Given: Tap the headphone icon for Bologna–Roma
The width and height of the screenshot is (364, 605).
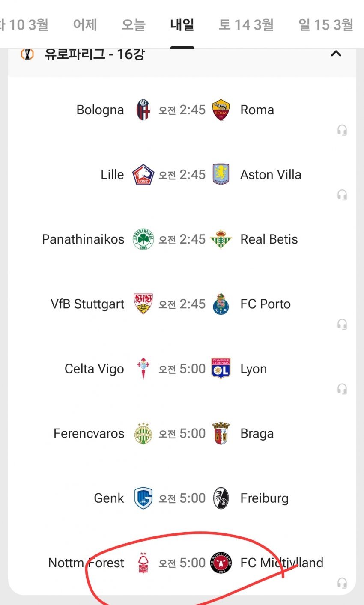Looking at the screenshot, I should click(x=342, y=130).
